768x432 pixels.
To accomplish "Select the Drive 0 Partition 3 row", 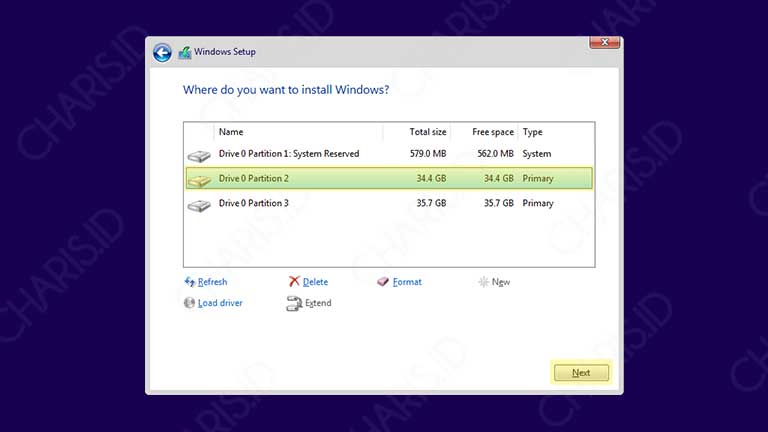I will 389,203.
